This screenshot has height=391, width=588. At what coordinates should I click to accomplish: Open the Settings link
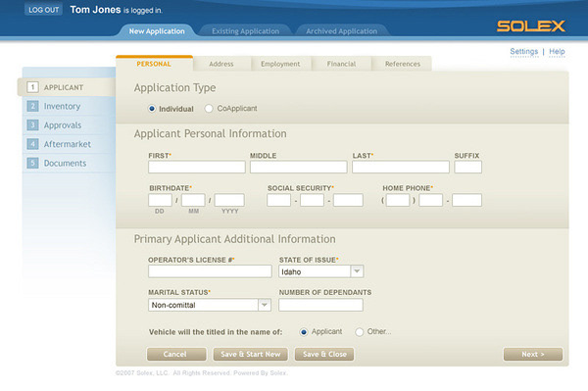[524, 51]
